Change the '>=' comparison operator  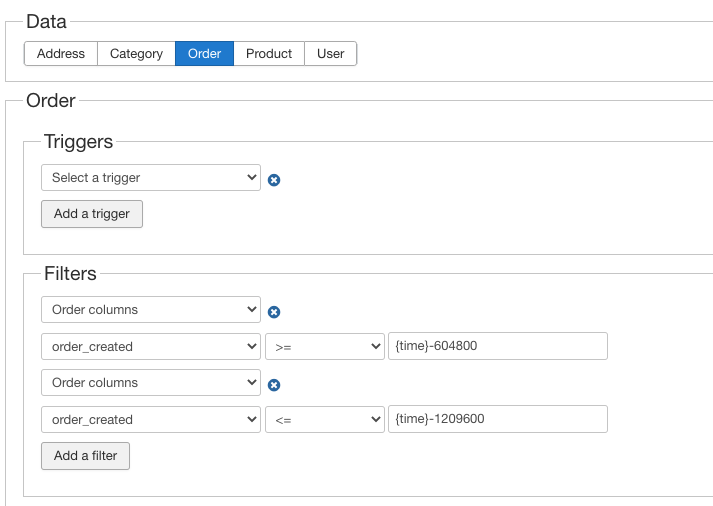pyautogui.click(x=325, y=347)
